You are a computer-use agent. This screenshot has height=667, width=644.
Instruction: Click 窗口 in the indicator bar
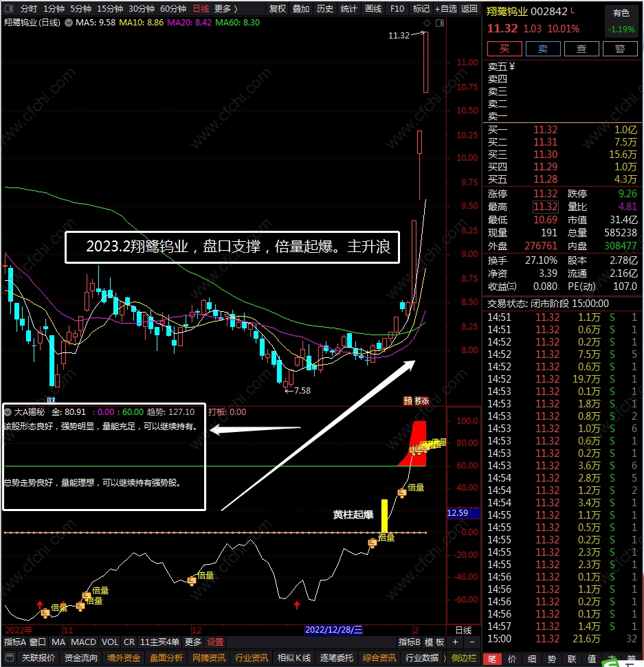(38, 642)
